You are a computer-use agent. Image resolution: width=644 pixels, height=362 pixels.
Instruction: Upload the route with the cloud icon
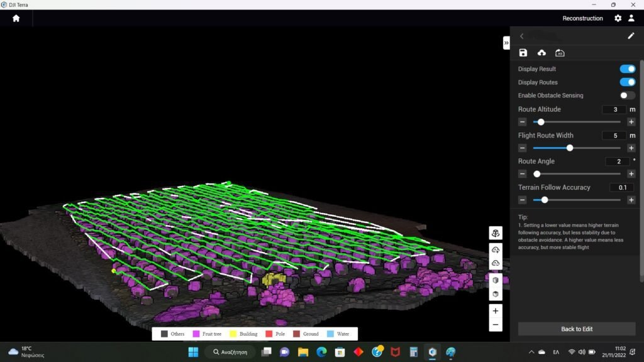pyautogui.click(x=541, y=53)
